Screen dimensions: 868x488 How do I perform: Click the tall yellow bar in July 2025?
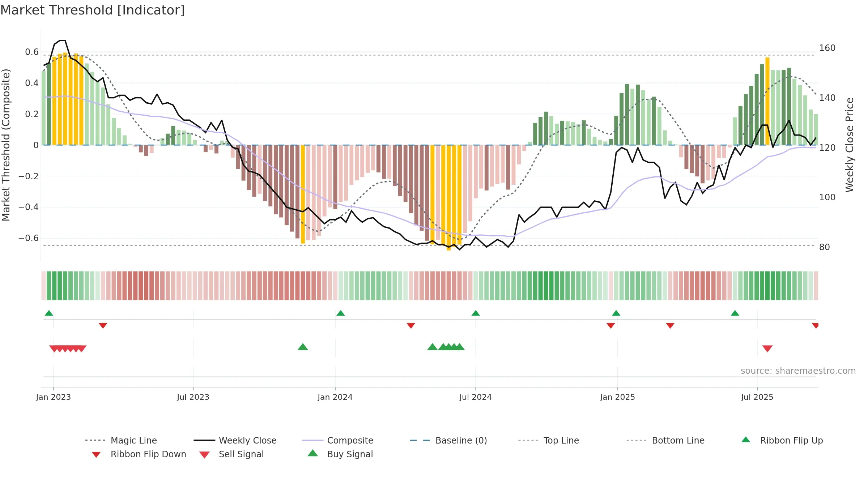(767, 101)
